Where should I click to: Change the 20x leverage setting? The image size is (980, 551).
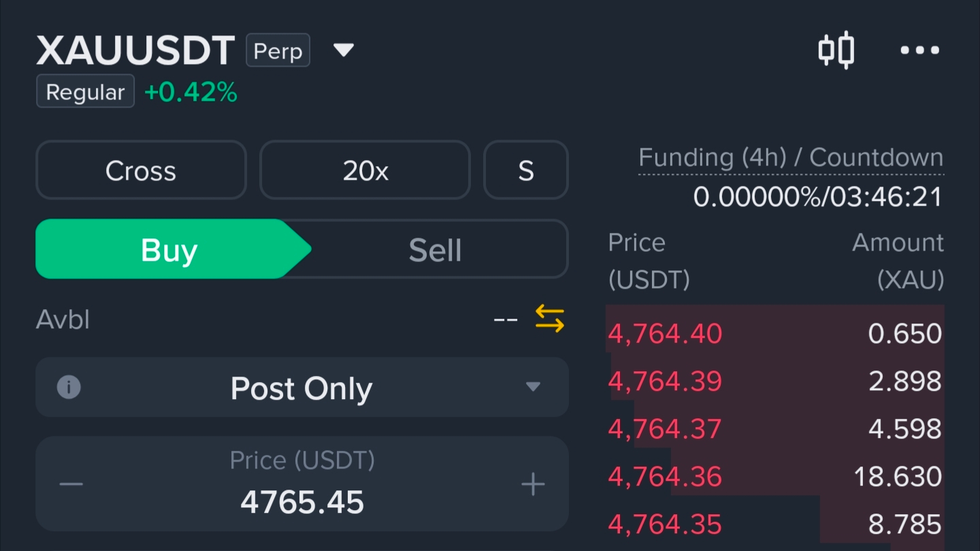(x=365, y=170)
